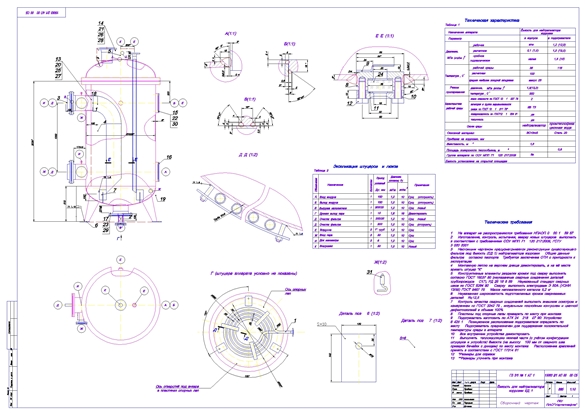Select position callout 14 above the vessel
Viewport: 585px width, 413px height.
[101, 24]
